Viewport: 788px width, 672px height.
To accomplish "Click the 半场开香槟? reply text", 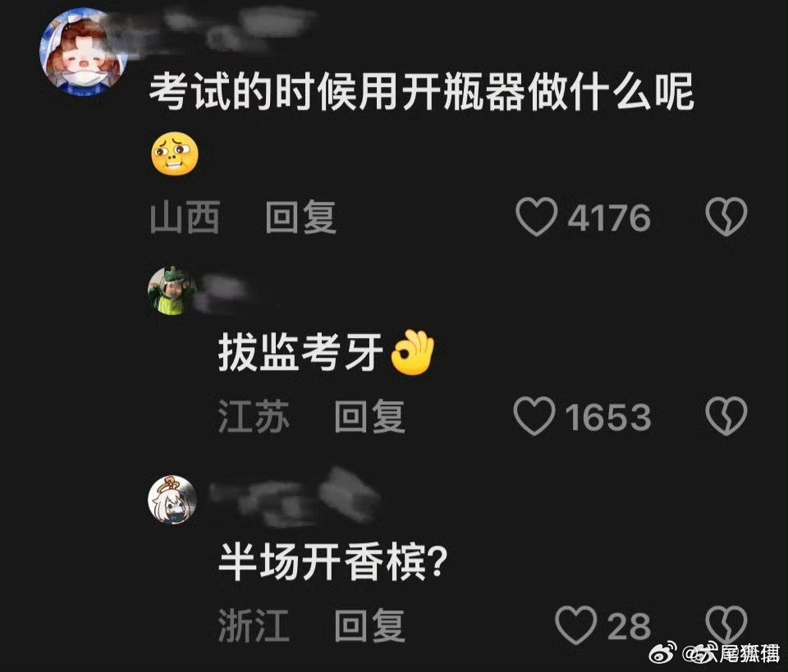I will pyautogui.click(x=332, y=562).
